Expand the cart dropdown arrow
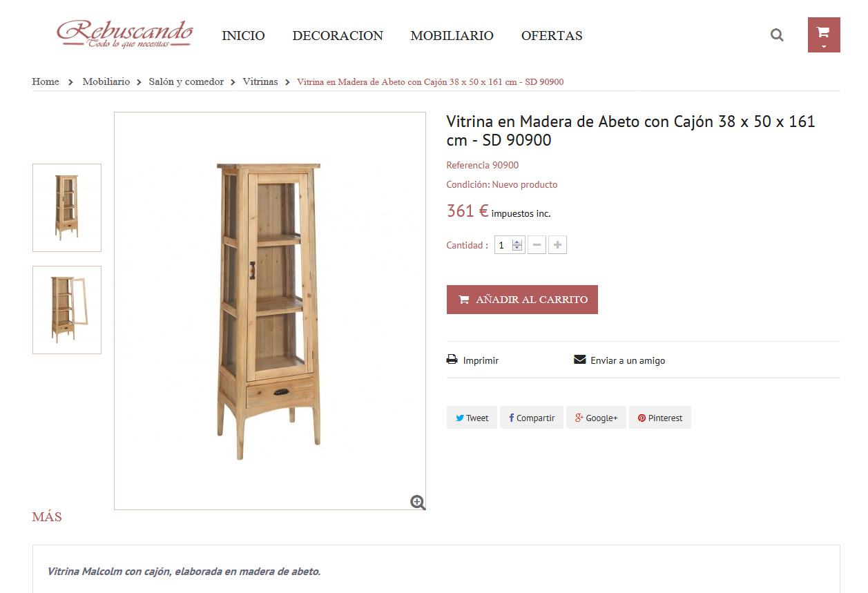Image resolution: width=868 pixels, height=593 pixels. [x=824, y=46]
